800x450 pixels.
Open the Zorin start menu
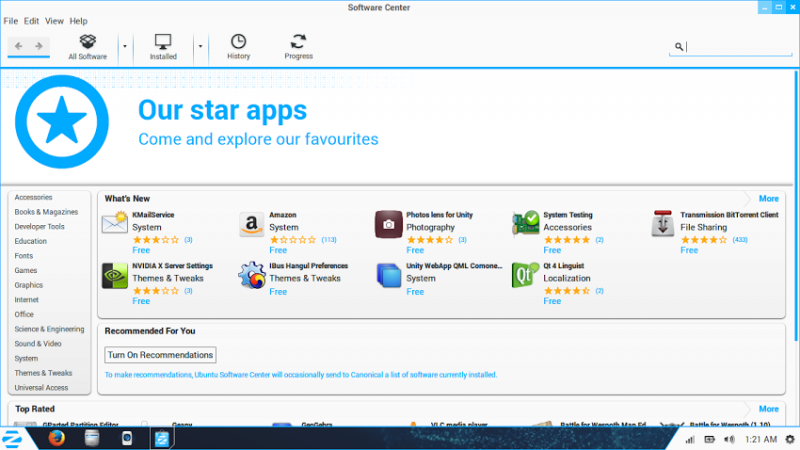(x=12, y=438)
